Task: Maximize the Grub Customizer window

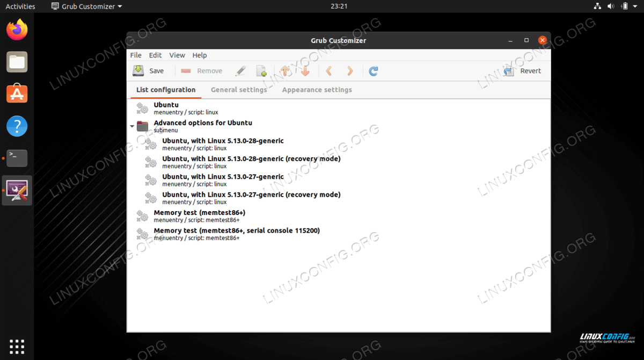Action: point(526,40)
